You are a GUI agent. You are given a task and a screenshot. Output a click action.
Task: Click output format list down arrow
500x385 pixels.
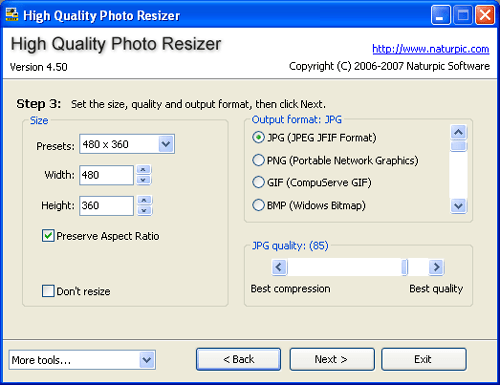(x=458, y=206)
